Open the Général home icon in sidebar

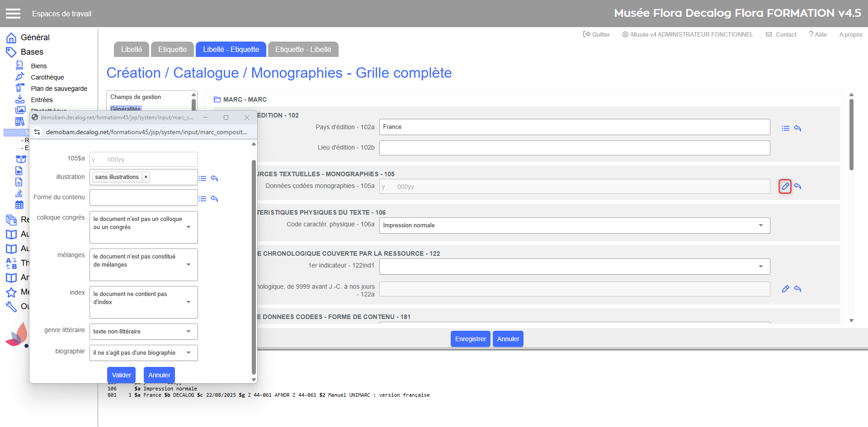click(11, 38)
